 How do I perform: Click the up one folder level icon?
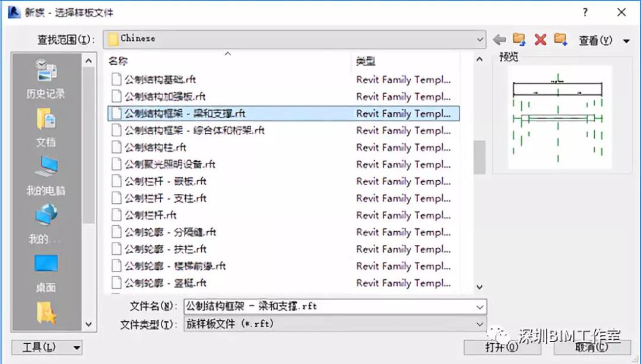519,39
